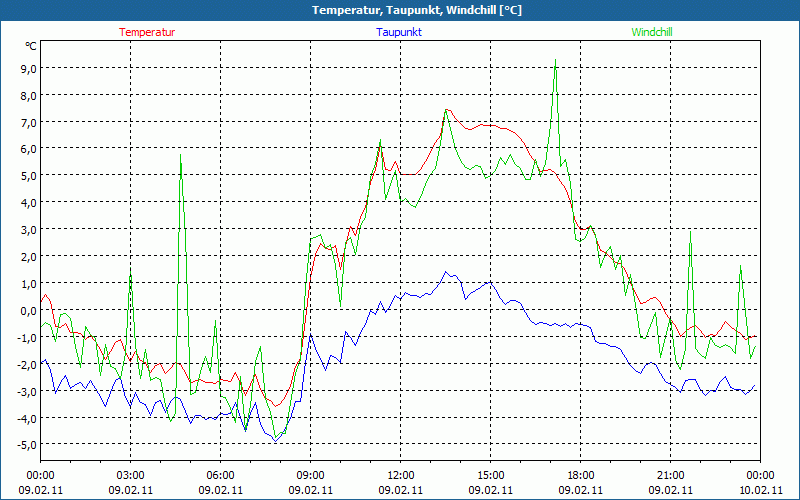Click the '-1,0' y-axis value
The width and height of the screenshot is (800, 500).
26,337
